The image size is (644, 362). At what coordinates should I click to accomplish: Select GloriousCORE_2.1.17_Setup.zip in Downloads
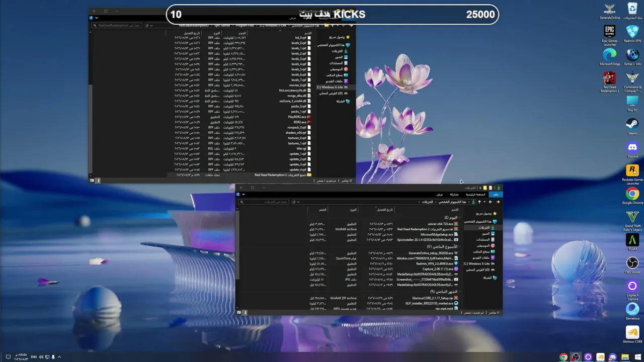(x=435, y=299)
